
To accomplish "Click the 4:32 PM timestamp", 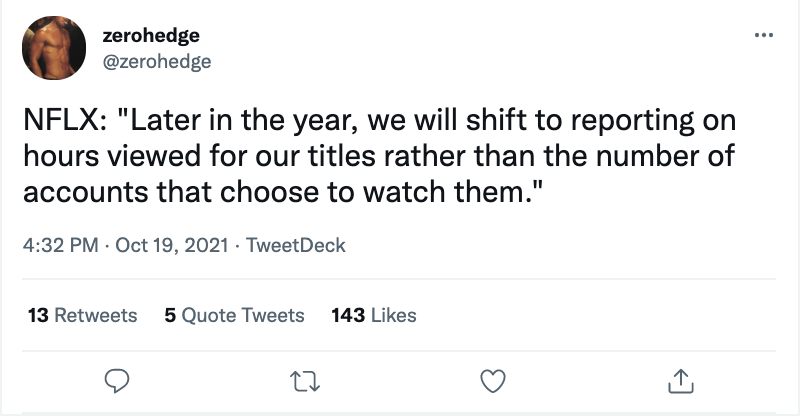I will [x=60, y=245].
